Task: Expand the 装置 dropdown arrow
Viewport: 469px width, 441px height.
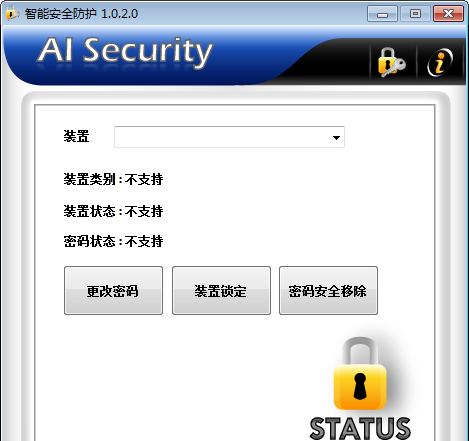Action: [x=336, y=137]
